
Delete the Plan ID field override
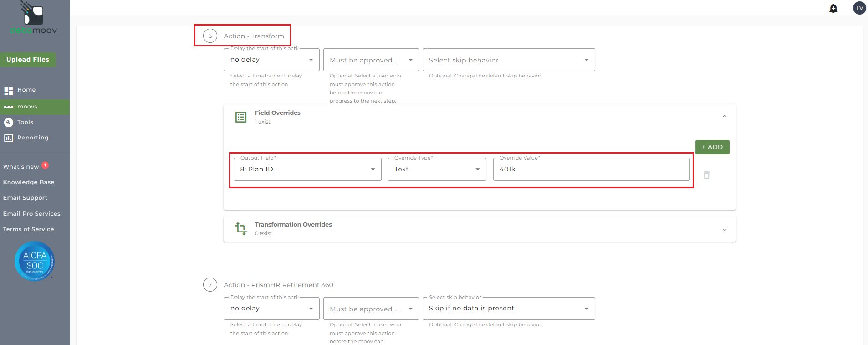(x=706, y=175)
